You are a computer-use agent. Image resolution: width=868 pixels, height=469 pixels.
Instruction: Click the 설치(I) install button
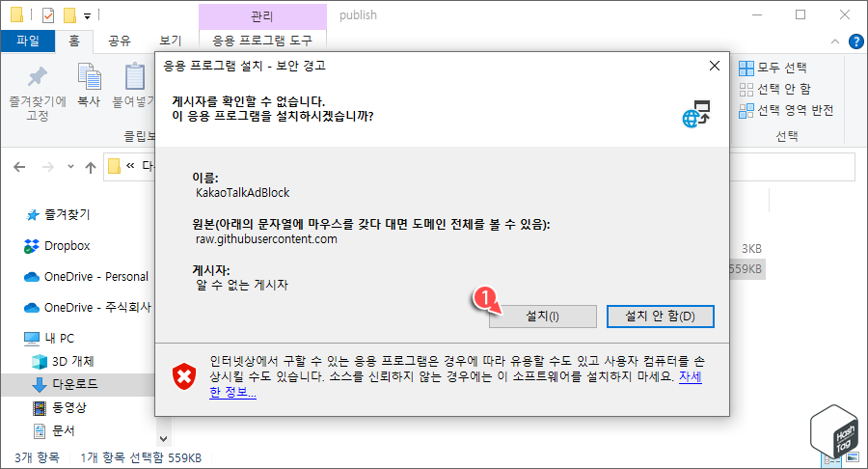(542, 317)
